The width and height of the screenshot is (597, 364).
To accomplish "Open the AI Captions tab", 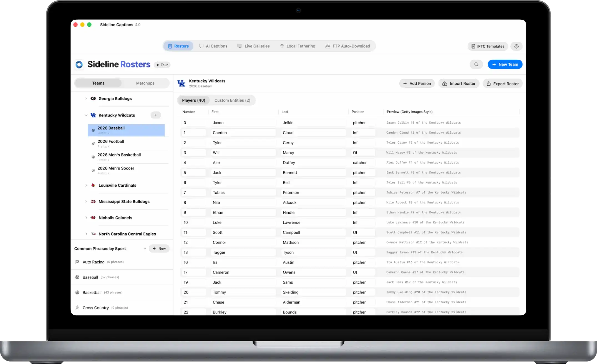I will (213, 46).
